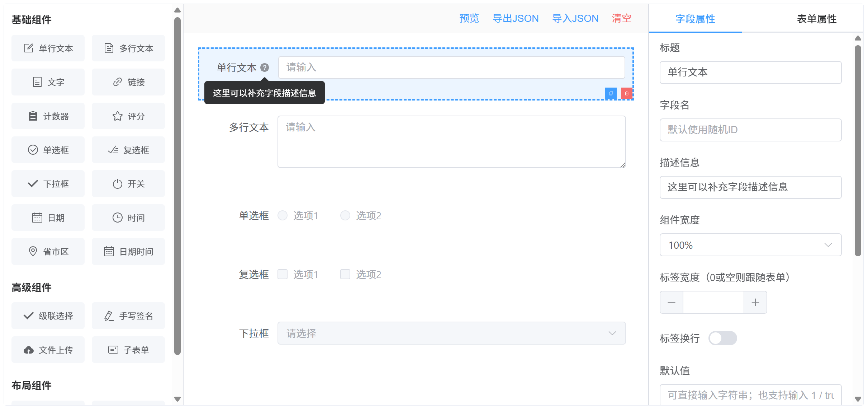
Task: Select the 文件上传 upload component
Action: [x=48, y=350]
